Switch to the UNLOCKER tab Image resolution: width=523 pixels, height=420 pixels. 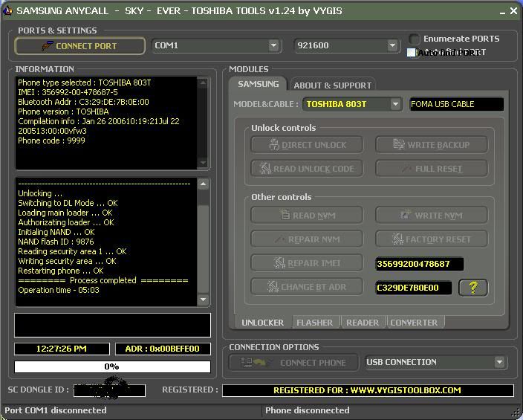tap(262, 323)
